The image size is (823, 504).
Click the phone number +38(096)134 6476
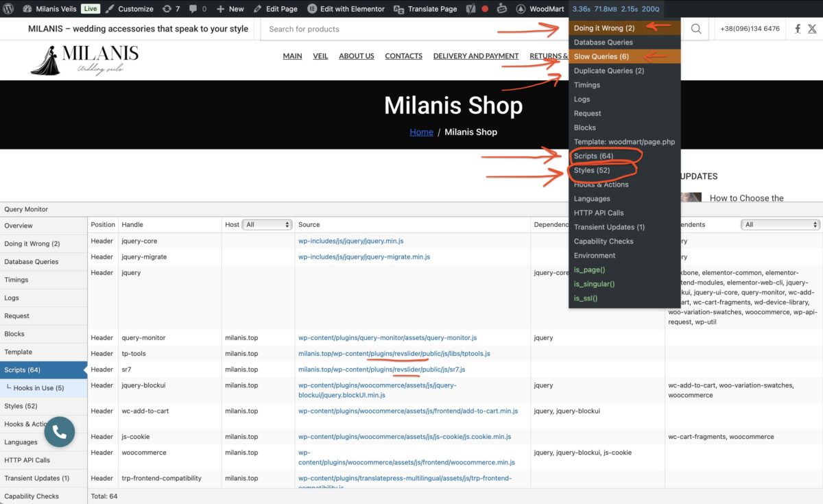[x=750, y=29]
